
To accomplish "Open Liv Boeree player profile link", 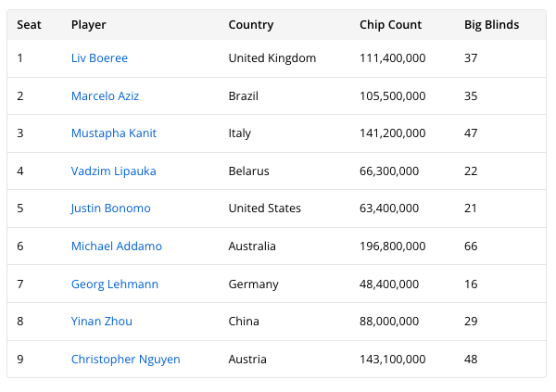I will [99, 58].
